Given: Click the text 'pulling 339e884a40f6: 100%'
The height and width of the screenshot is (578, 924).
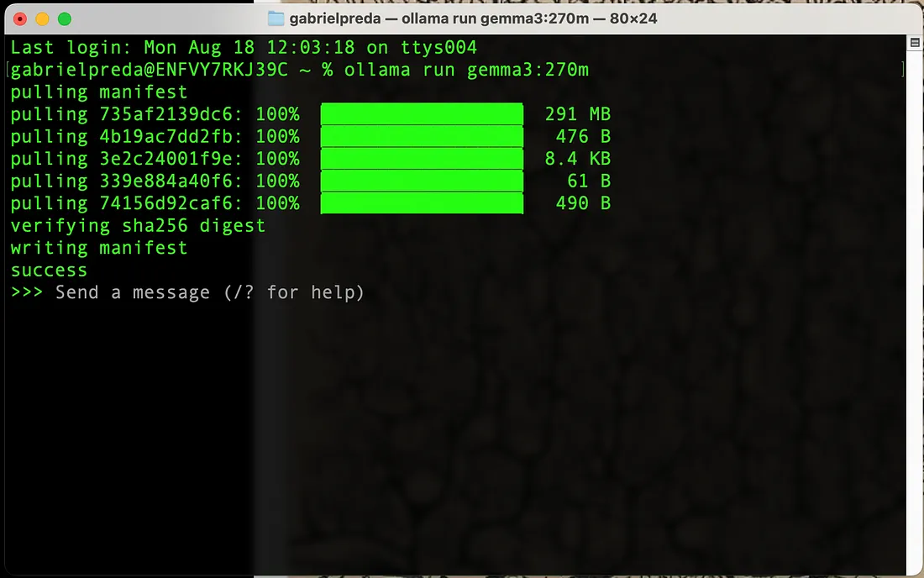Looking at the screenshot, I should (x=155, y=181).
